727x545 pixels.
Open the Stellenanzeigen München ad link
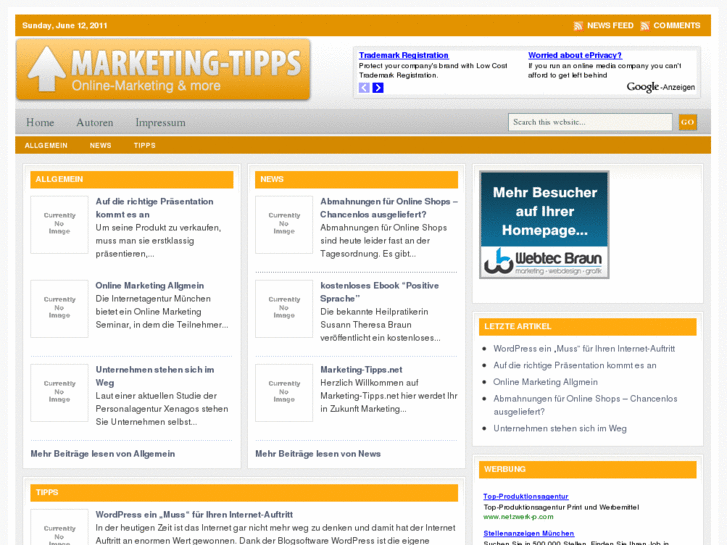click(x=529, y=533)
